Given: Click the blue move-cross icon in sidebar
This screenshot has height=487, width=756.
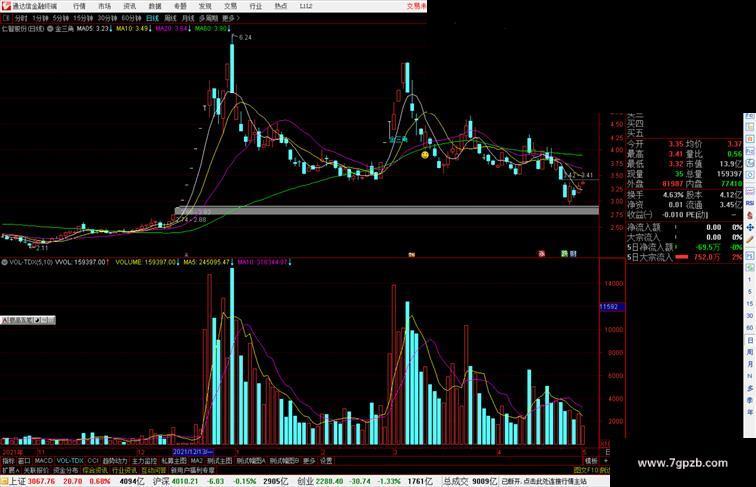Looking at the screenshot, I should [750, 227].
